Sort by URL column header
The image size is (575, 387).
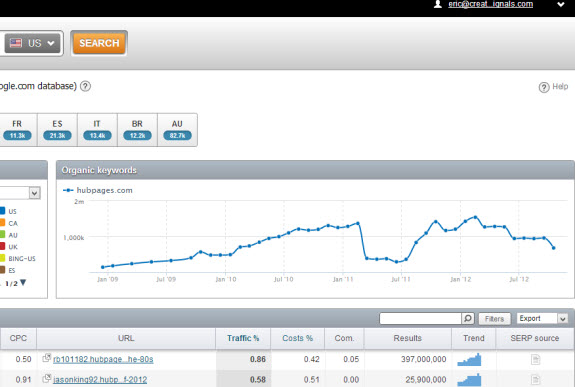coord(126,338)
